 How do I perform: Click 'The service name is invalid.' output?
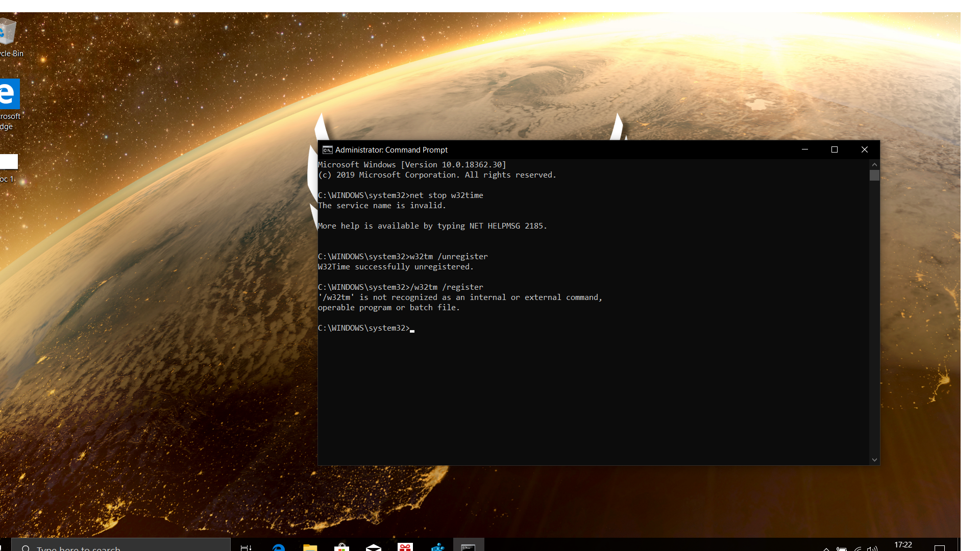pyautogui.click(x=382, y=206)
